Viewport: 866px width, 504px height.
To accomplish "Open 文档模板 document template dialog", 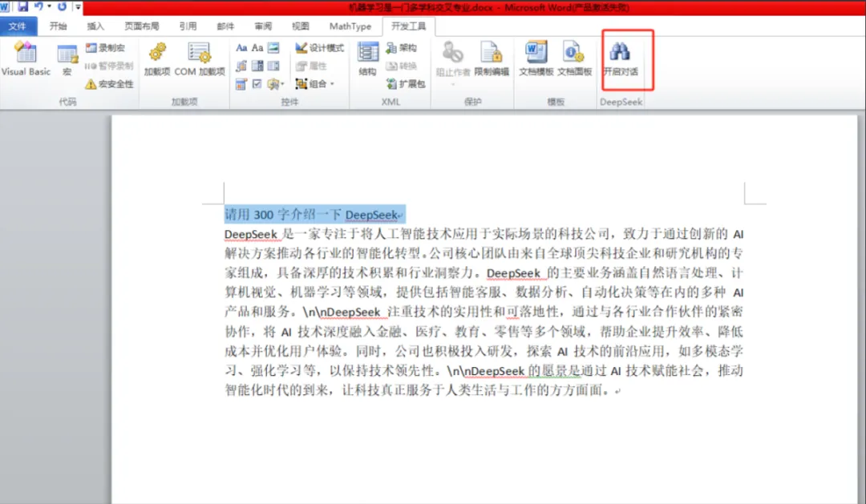I will point(536,59).
